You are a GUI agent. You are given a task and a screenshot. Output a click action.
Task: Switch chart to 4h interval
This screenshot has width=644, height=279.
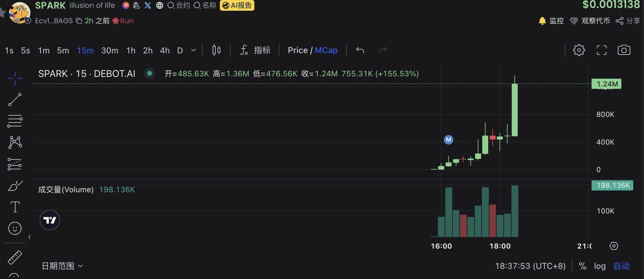[x=165, y=50]
